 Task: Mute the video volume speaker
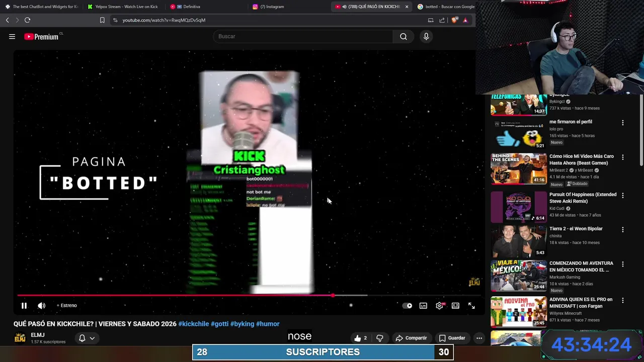(x=42, y=306)
